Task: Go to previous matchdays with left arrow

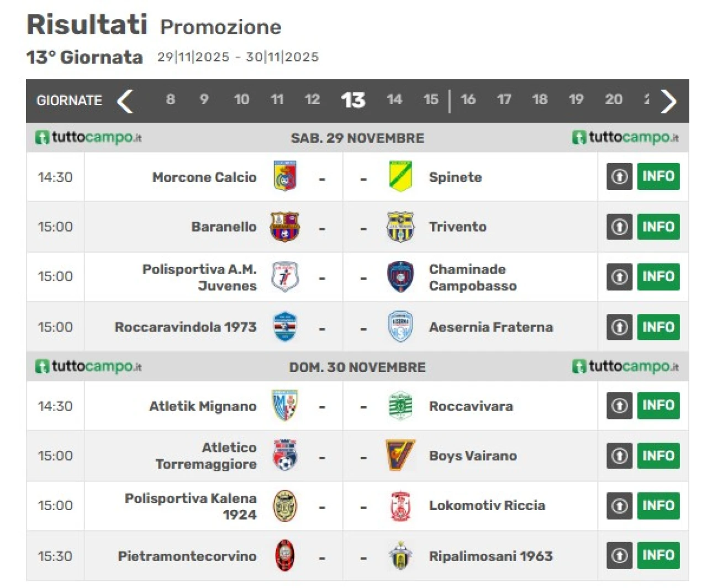Action: (x=125, y=101)
